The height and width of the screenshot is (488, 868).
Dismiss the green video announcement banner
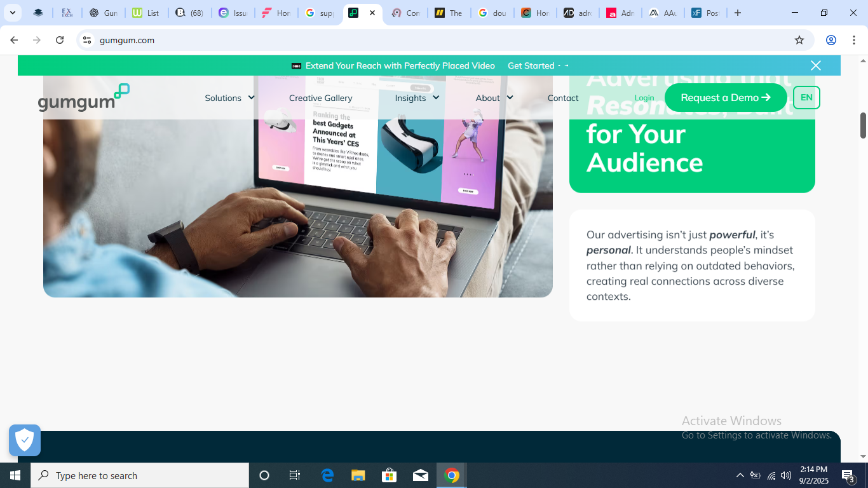coord(816,65)
